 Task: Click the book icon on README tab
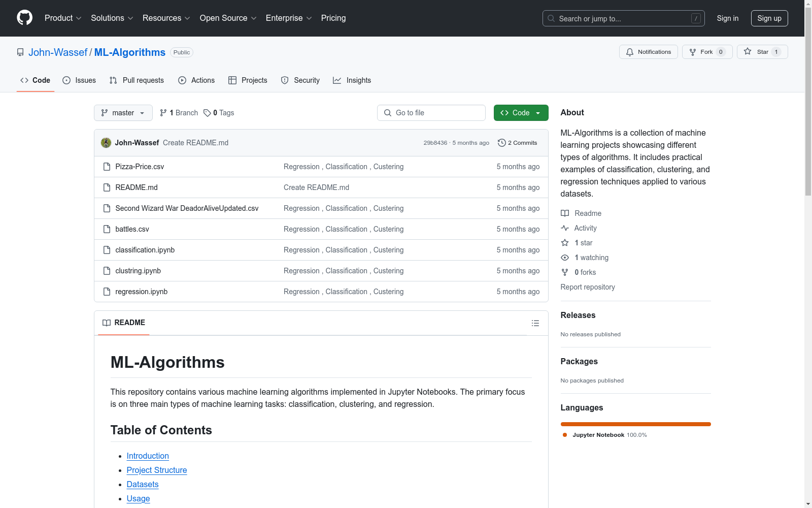(x=107, y=323)
